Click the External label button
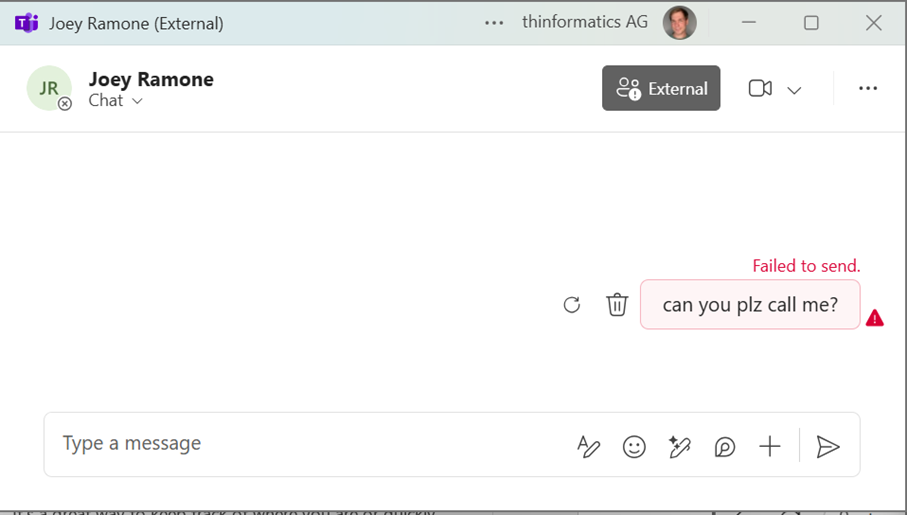 click(661, 88)
